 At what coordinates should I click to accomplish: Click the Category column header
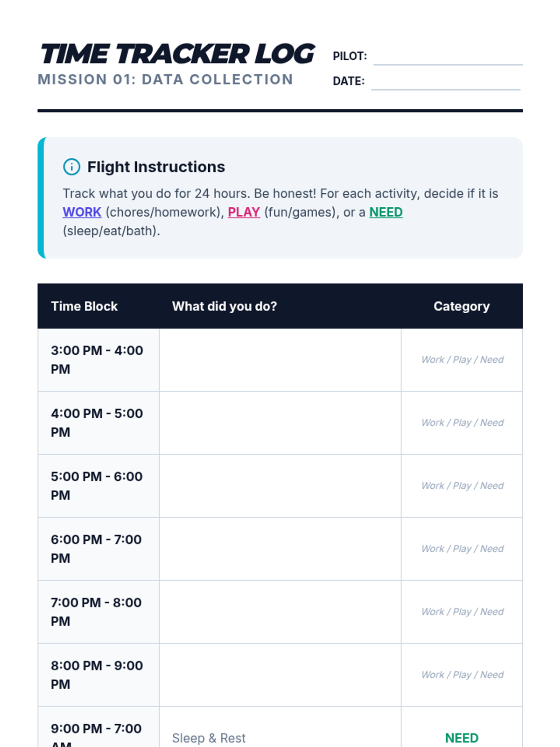pos(462,306)
